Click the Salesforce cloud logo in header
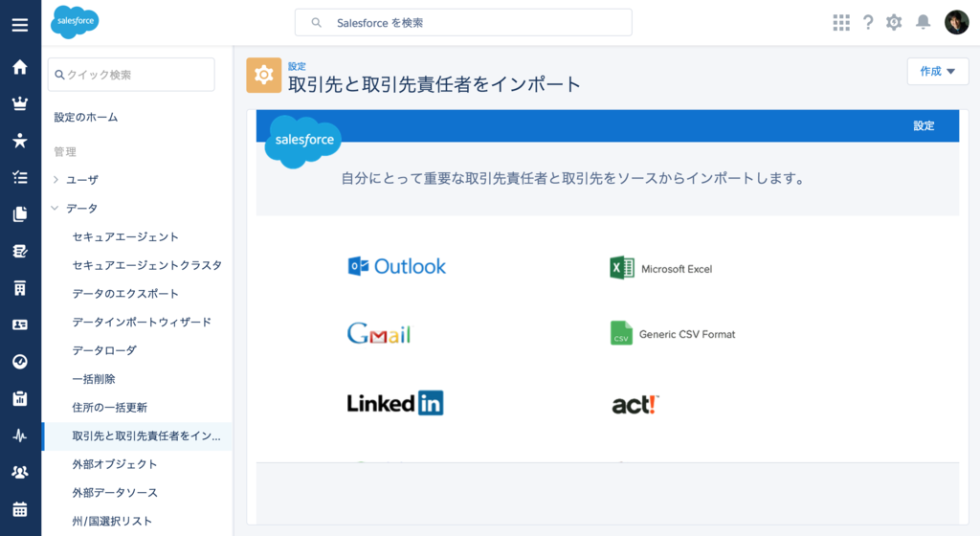 (75, 22)
